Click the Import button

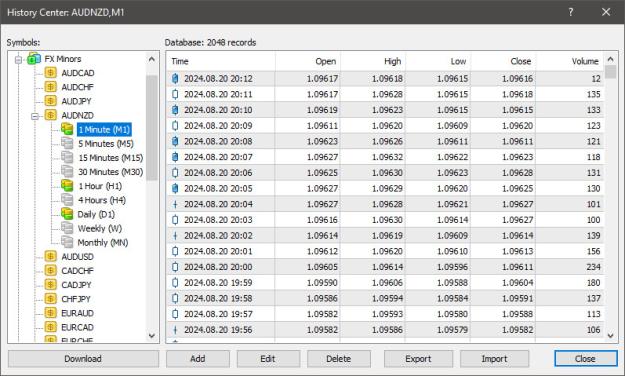click(495, 358)
